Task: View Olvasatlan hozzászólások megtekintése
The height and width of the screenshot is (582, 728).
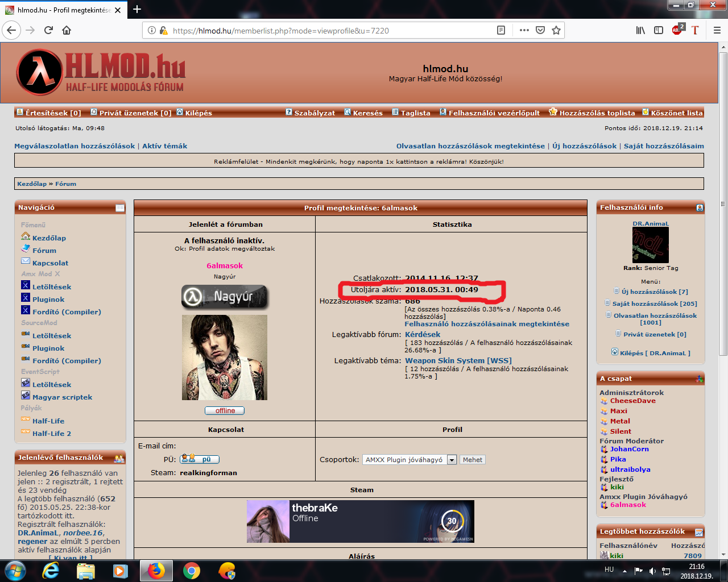Action: (x=470, y=146)
